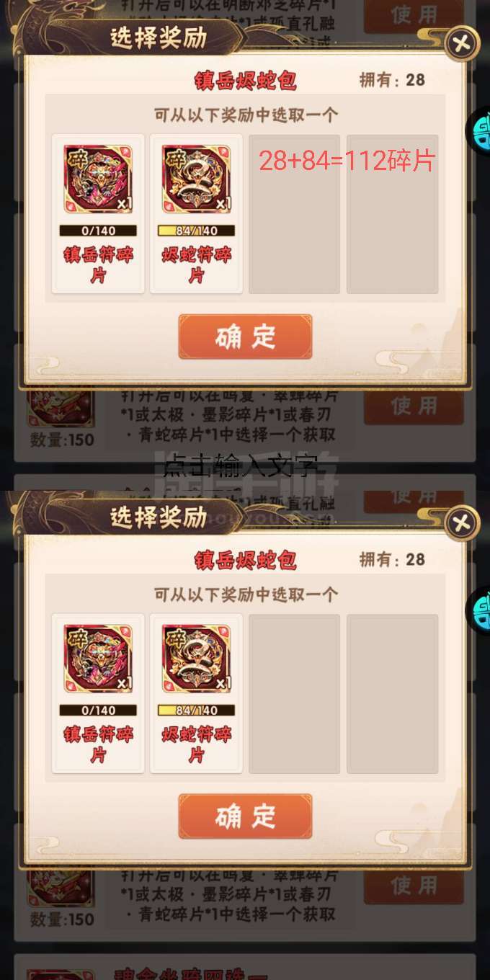
Task: Click the 点击输入文字 text placeholder
Action: click(241, 467)
